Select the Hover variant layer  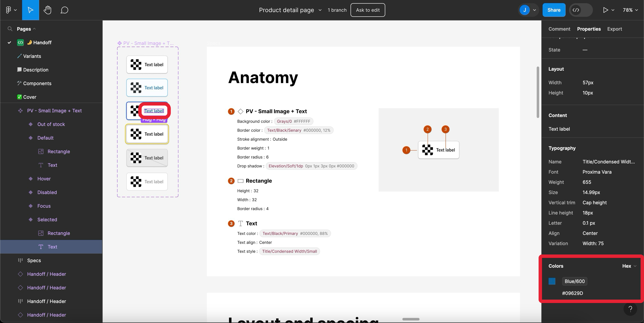tap(44, 179)
